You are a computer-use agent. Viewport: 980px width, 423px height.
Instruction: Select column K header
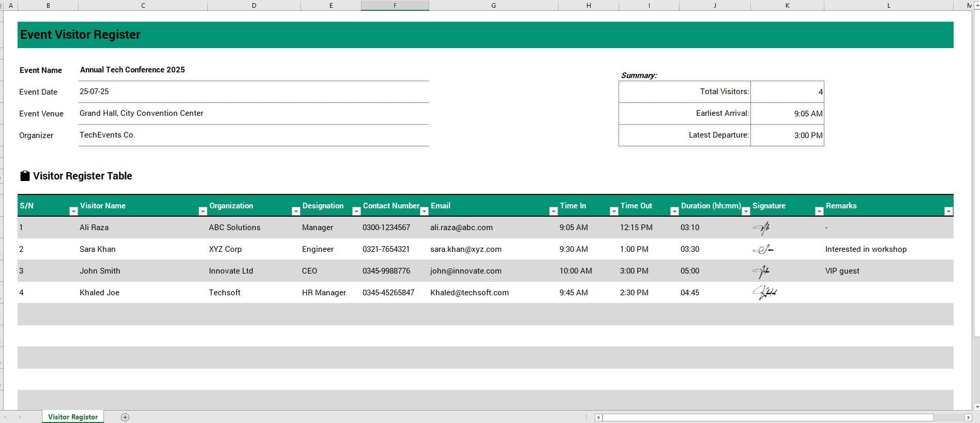(787, 5)
